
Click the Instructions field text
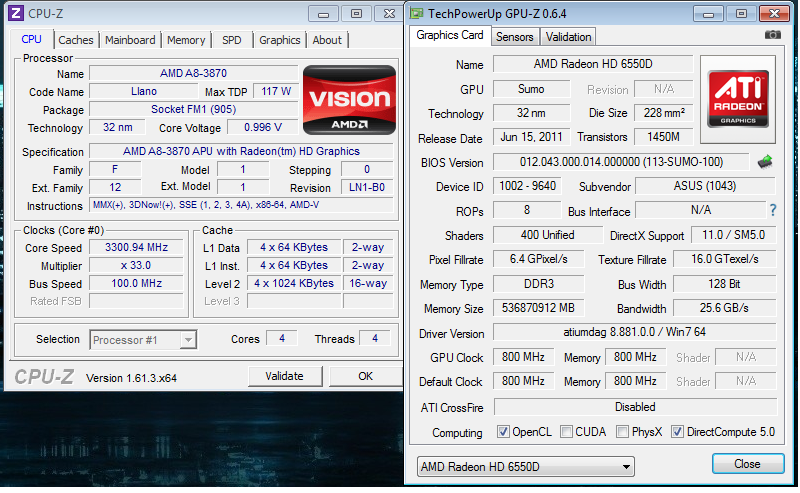241,205
